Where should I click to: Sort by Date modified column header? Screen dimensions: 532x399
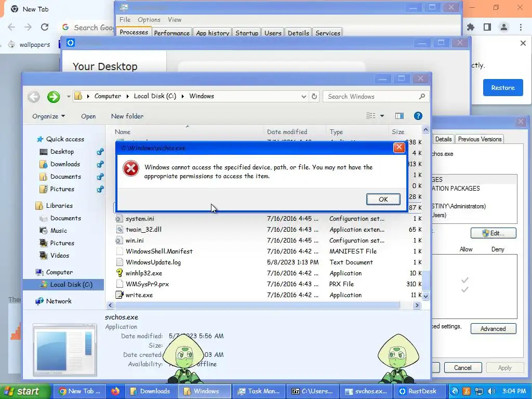point(287,132)
